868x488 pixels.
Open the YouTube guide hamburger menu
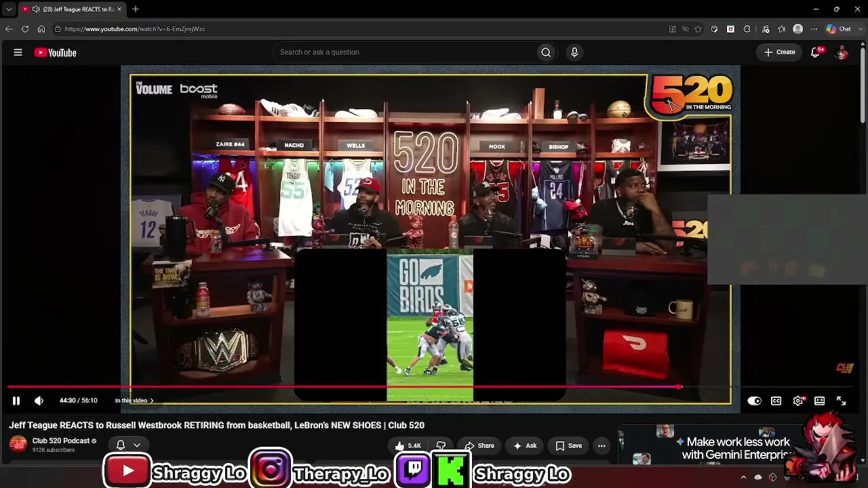point(18,52)
